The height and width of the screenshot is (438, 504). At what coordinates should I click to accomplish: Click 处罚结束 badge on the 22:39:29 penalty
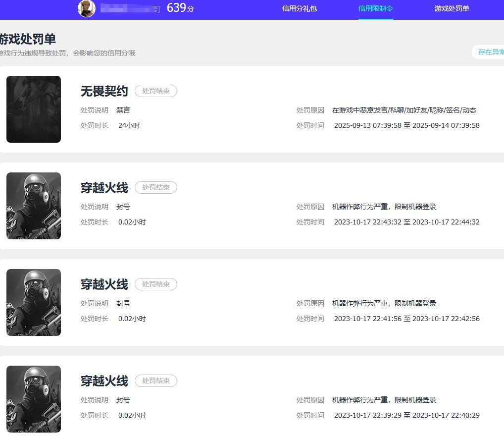[x=156, y=381]
